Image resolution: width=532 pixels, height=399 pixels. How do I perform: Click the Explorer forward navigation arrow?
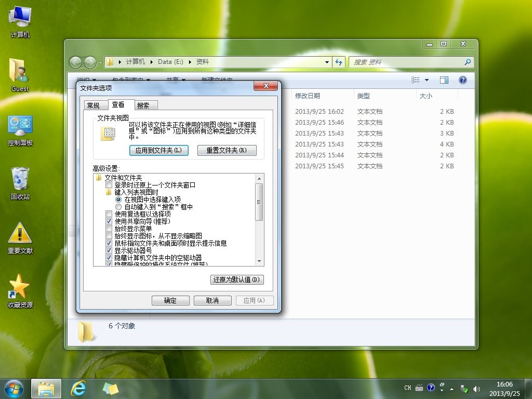[x=90, y=62]
